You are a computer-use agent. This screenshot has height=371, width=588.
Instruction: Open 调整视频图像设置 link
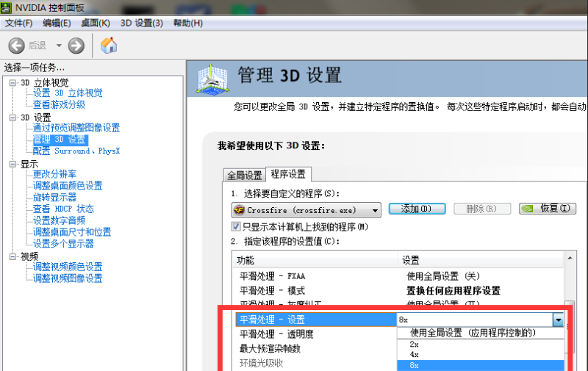pyautogui.click(x=68, y=279)
